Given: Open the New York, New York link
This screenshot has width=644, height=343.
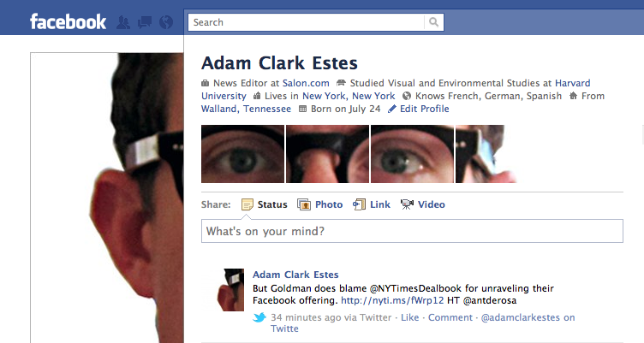Looking at the screenshot, I should [349, 96].
